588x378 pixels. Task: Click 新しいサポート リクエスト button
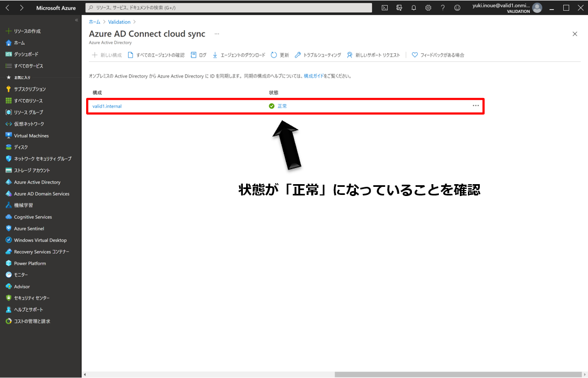[x=373, y=55]
